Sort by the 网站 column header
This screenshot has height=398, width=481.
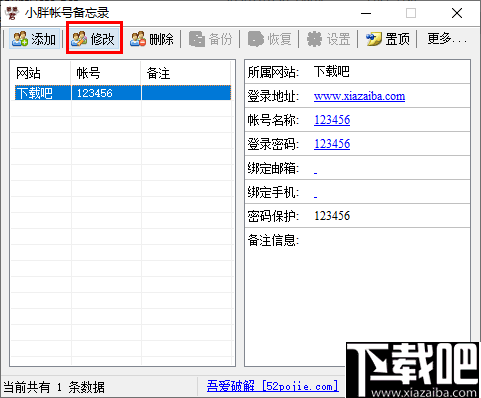coord(41,73)
